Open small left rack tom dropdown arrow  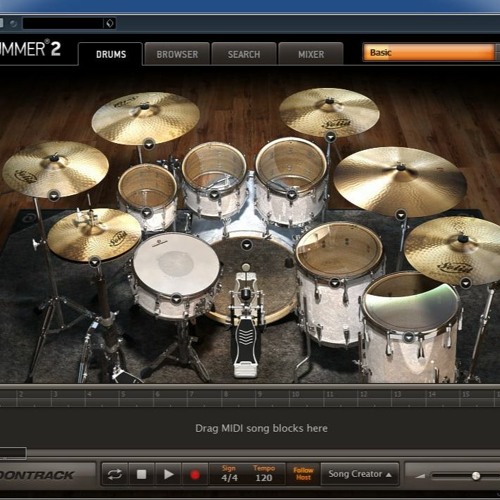147,212
